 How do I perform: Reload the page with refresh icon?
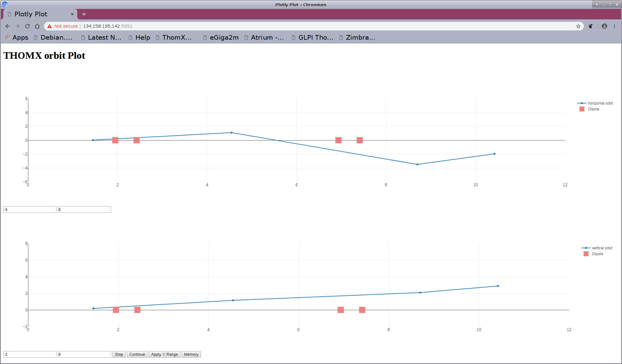pos(27,26)
